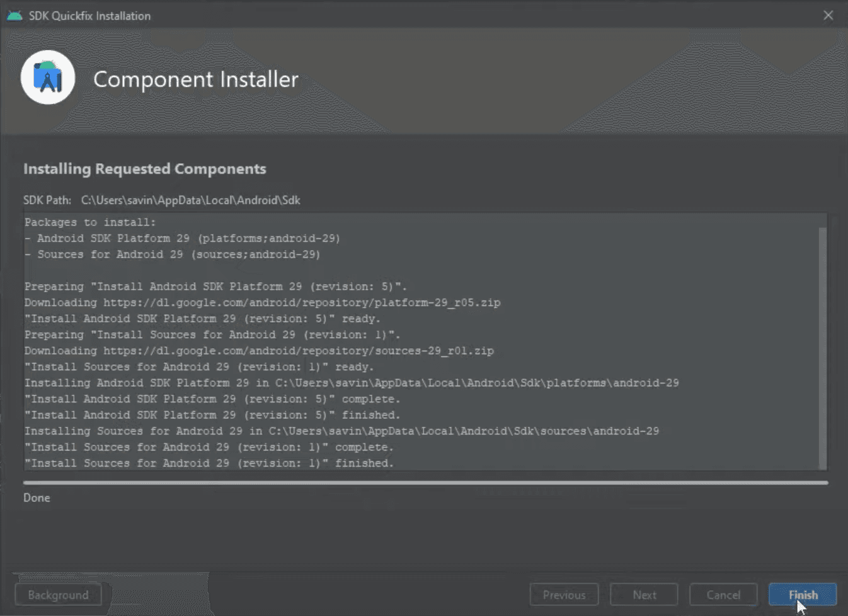Close the SDK Quickfix Installation dialog
The height and width of the screenshot is (616, 848).
pyautogui.click(x=828, y=15)
